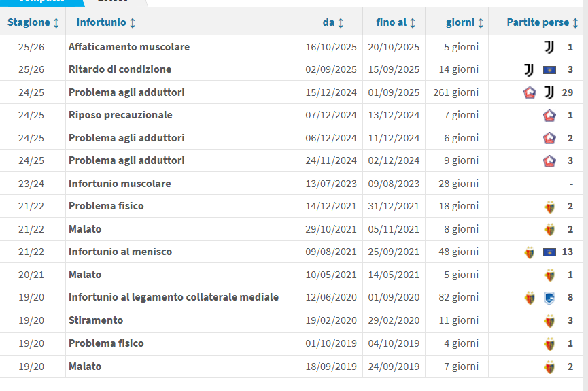The height and width of the screenshot is (391, 588).
Task: Click Genk crest in collaterale mediale row
Action: click(x=549, y=297)
